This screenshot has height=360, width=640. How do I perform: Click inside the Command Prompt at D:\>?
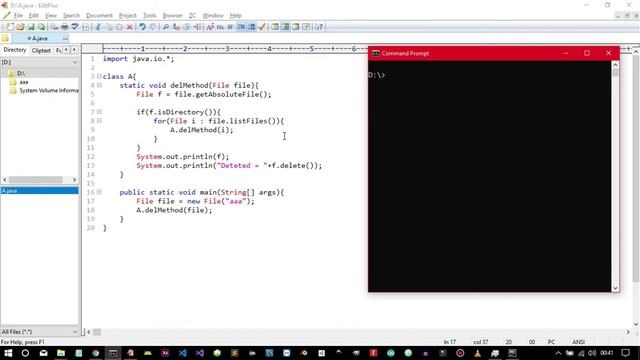[377, 75]
